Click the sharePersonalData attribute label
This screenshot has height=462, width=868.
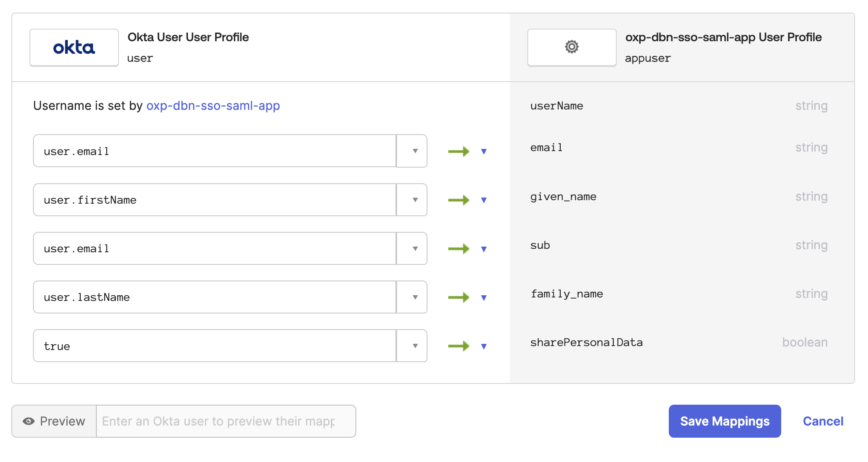tap(586, 343)
